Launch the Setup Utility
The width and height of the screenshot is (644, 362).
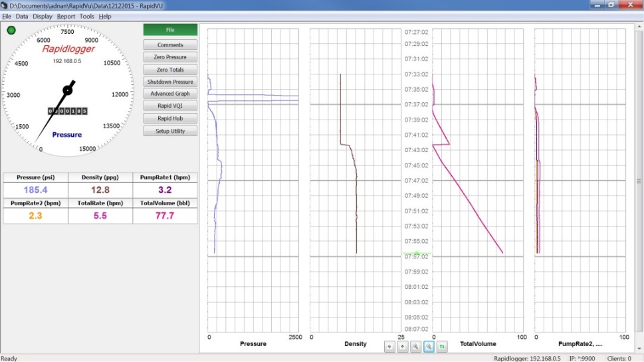pos(170,131)
